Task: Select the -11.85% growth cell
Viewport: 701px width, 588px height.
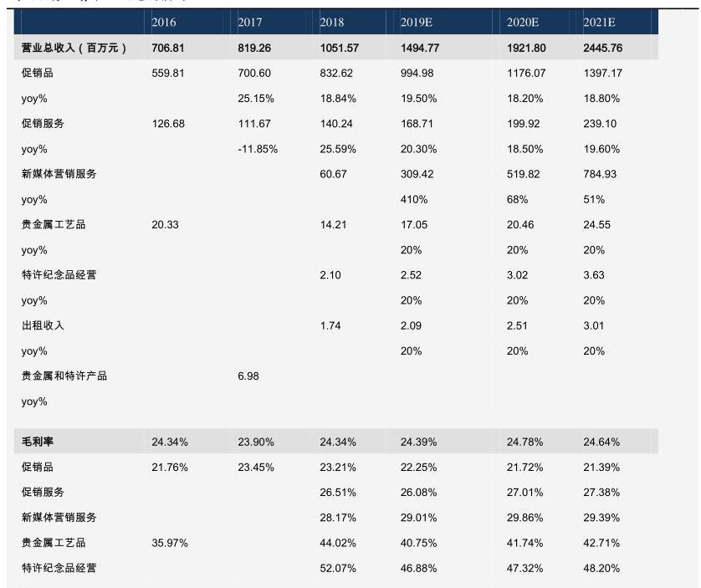Action: point(258,149)
